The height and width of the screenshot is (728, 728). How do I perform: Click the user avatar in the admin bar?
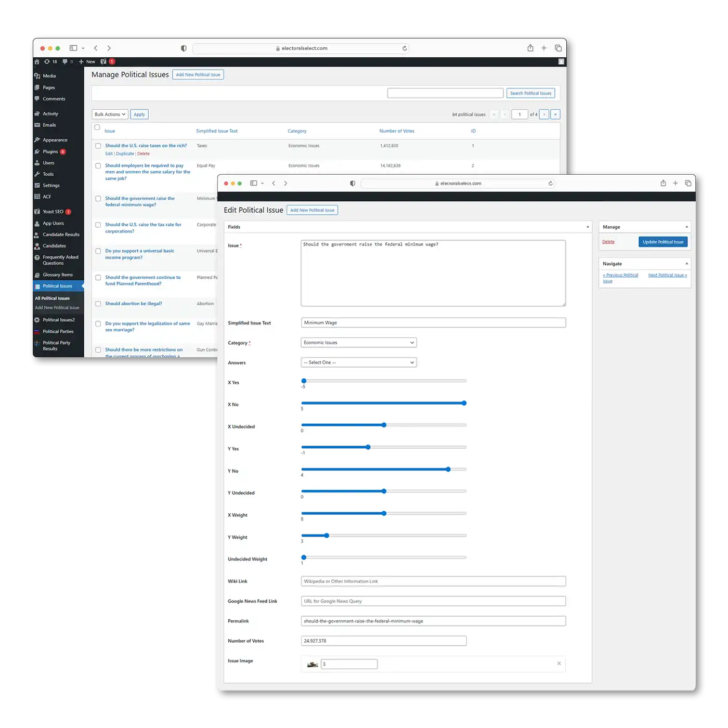(561, 61)
